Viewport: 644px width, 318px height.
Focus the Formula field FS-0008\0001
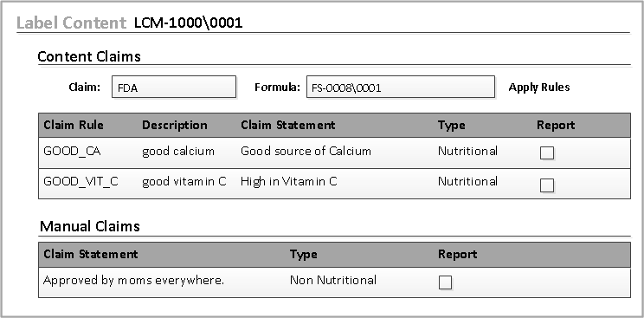click(401, 87)
